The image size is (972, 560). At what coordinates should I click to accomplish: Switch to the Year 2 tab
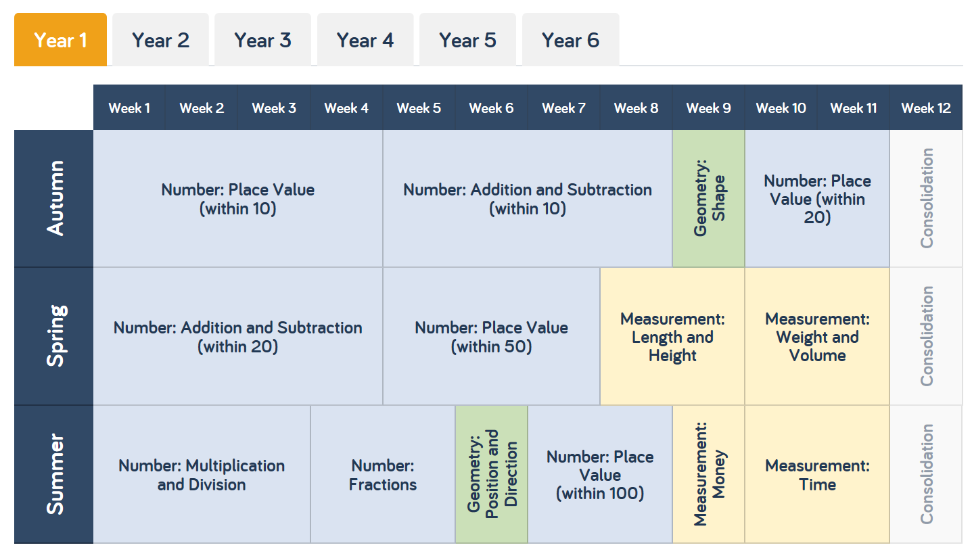point(160,41)
